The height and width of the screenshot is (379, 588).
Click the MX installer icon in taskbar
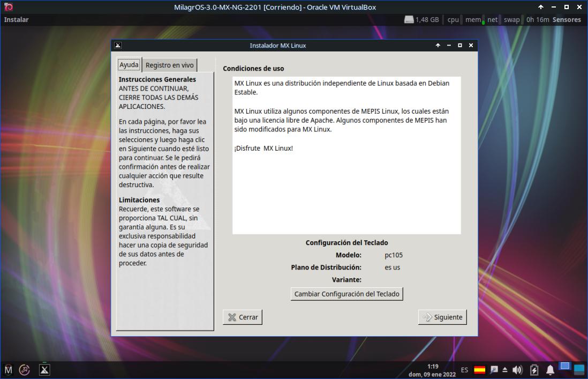(44, 370)
